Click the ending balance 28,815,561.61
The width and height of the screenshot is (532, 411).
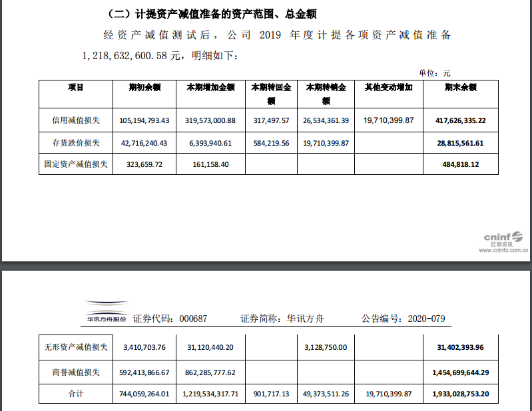tap(460, 144)
